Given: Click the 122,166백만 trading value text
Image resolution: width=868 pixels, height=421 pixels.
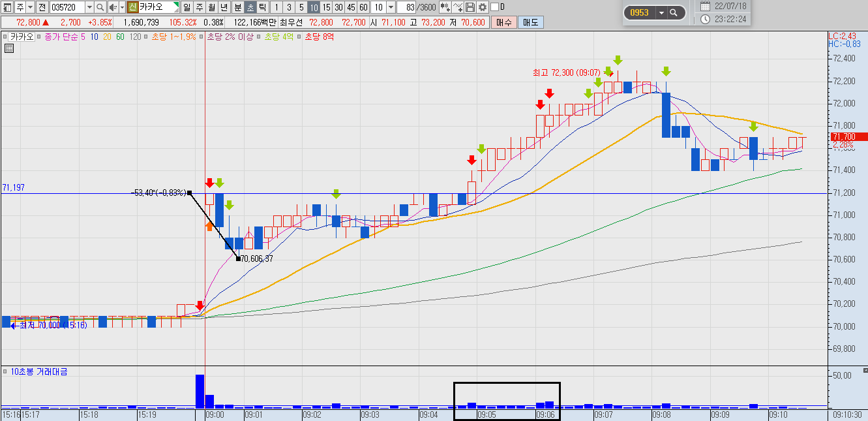Looking at the screenshot, I should (255, 22).
